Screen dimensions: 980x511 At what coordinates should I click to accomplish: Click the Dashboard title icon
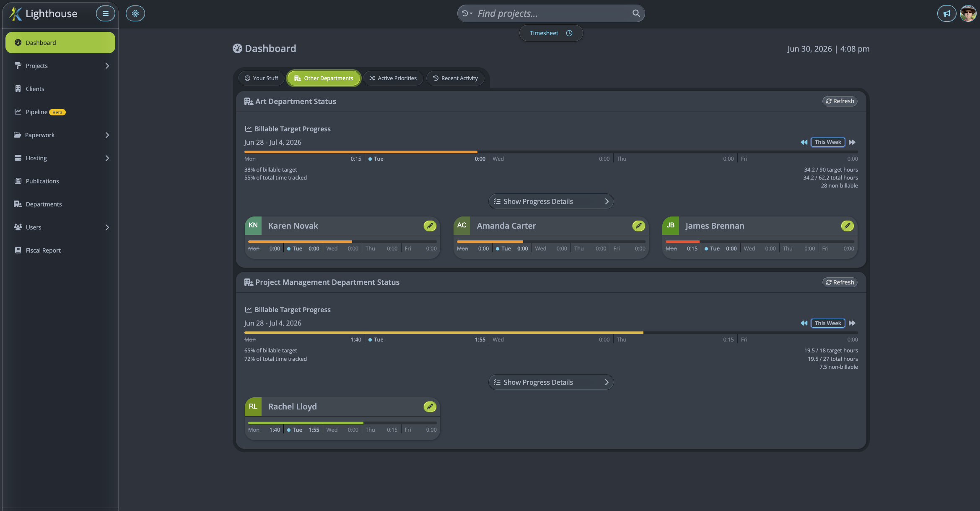point(237,49)
